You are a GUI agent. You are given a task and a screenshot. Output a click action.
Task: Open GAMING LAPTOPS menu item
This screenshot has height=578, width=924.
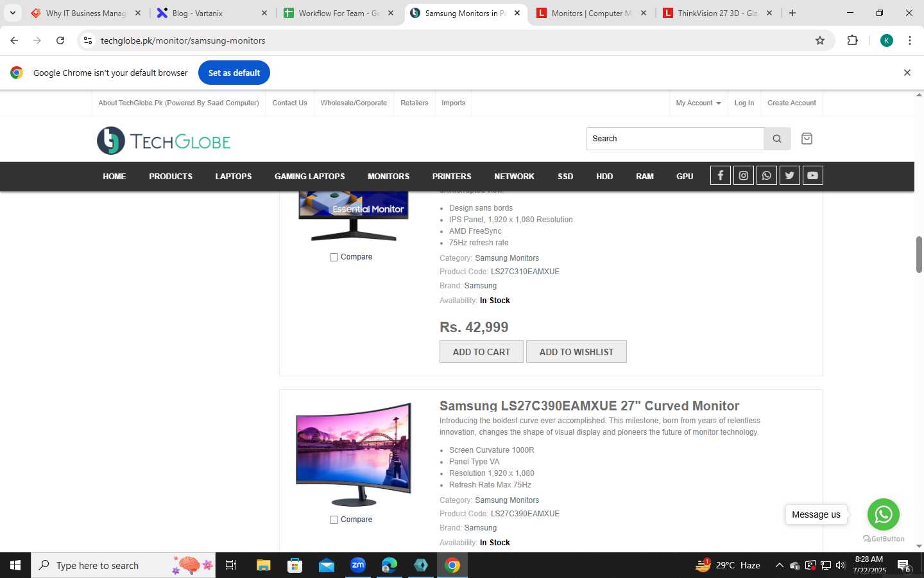point(310,176)
